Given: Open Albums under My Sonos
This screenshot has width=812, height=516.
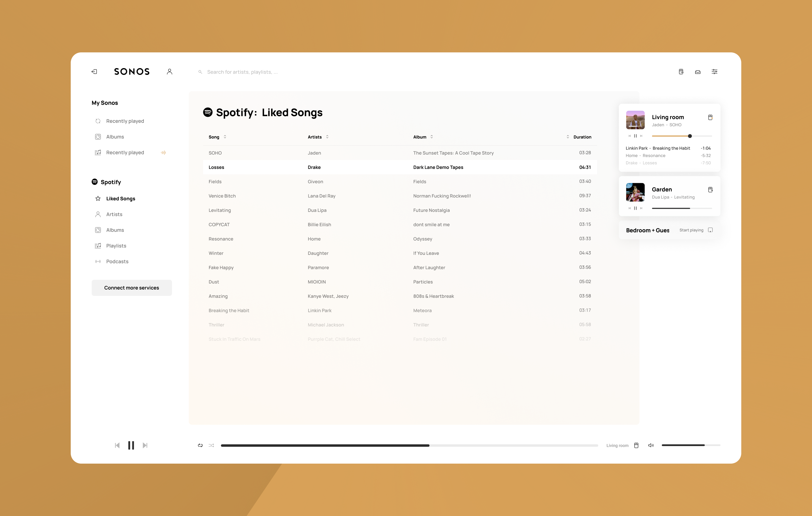Looking at the screenshot, I should (109, 136).
